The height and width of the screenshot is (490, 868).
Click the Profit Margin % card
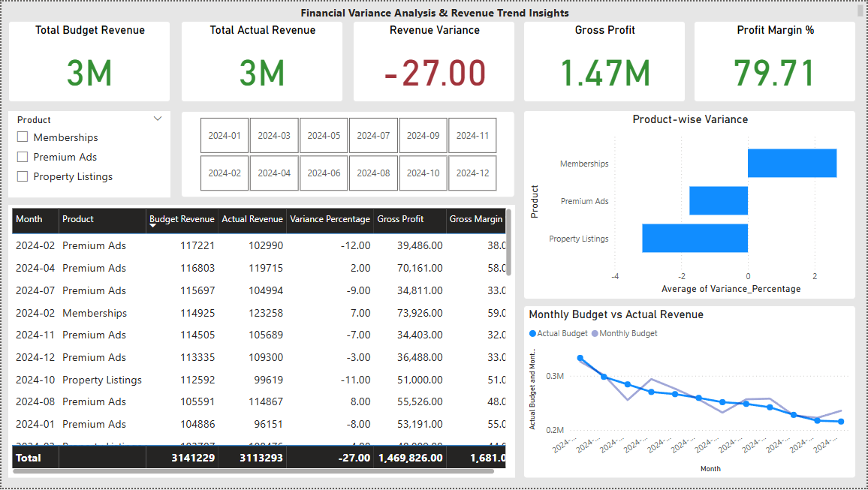774,61
